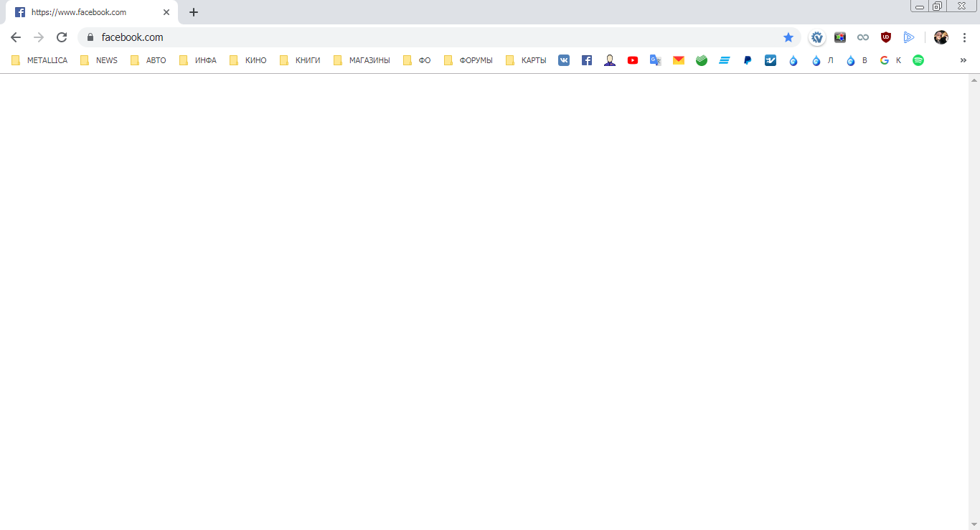Focus the facebook.com address bar
Screen dimensions: 980x530
coord(439,37)
